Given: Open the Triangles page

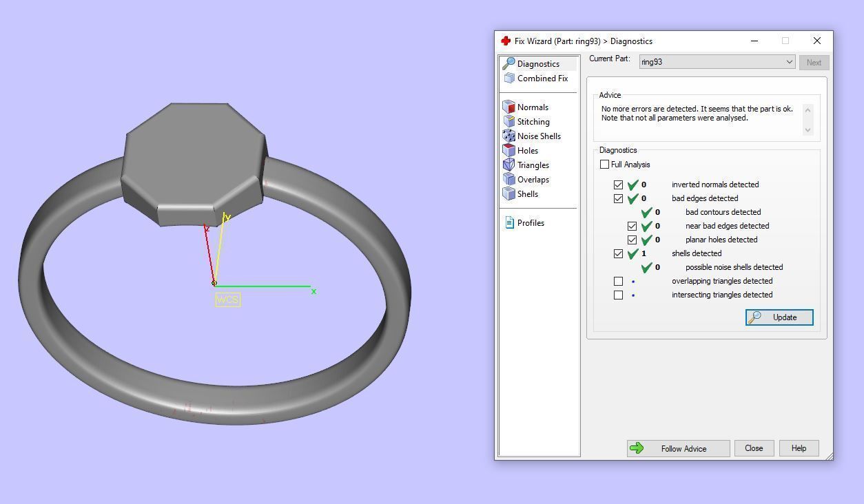Looking at the screenshot, I should tap(533, 165).
